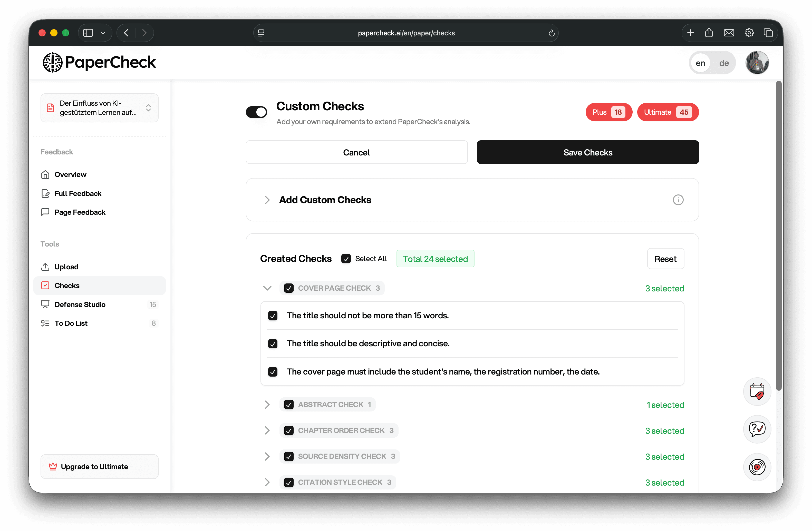Viewport: 812px width, 531px height.
Task: Open the chat question-check floating icon
Action: (757, 429)
